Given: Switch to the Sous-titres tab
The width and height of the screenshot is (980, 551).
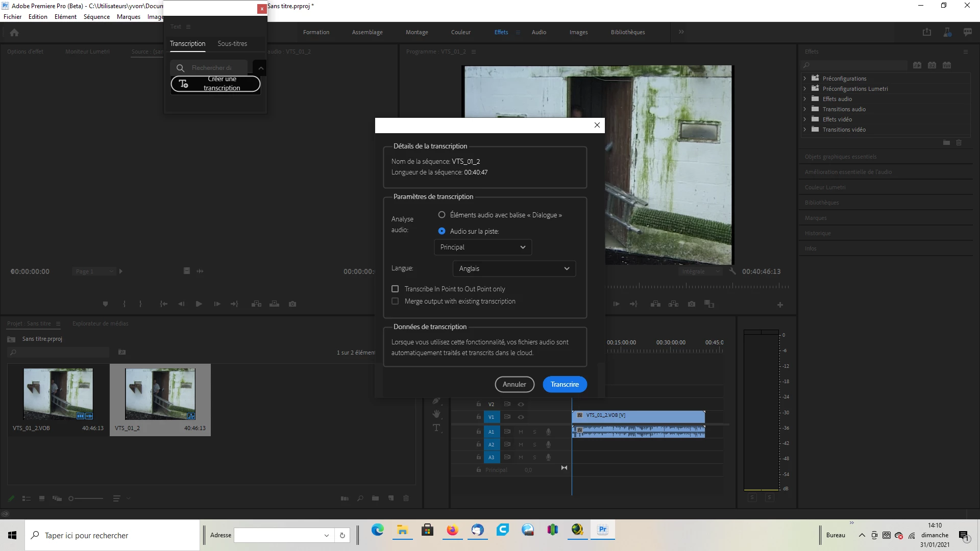Looking at the screenshot, I should coord(232,44).
